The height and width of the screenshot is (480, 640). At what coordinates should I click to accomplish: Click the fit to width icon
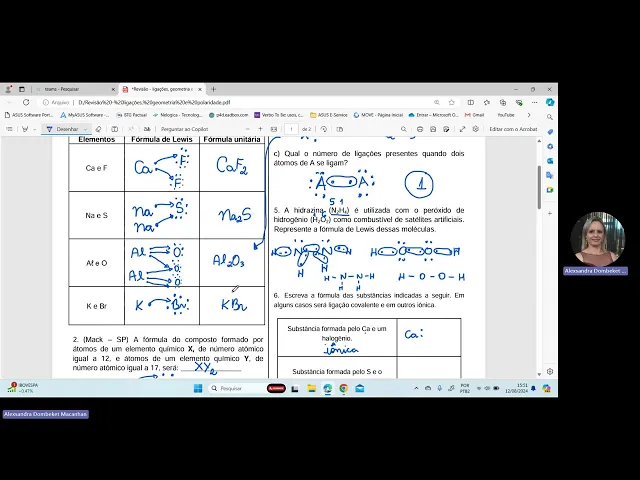click(274, 129)
